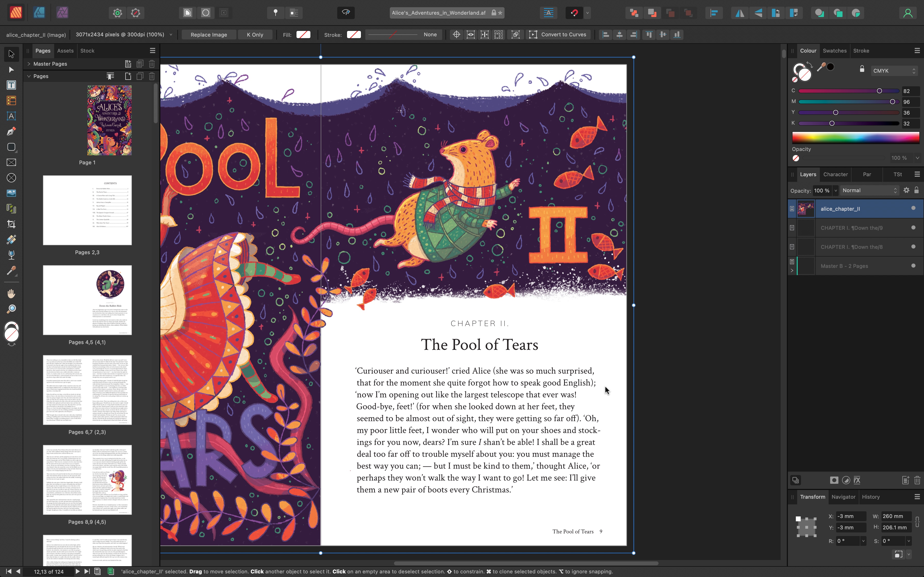The image size is (924, 577).
Task: Click the Replace Image button
Action: [x=209, y=35]
